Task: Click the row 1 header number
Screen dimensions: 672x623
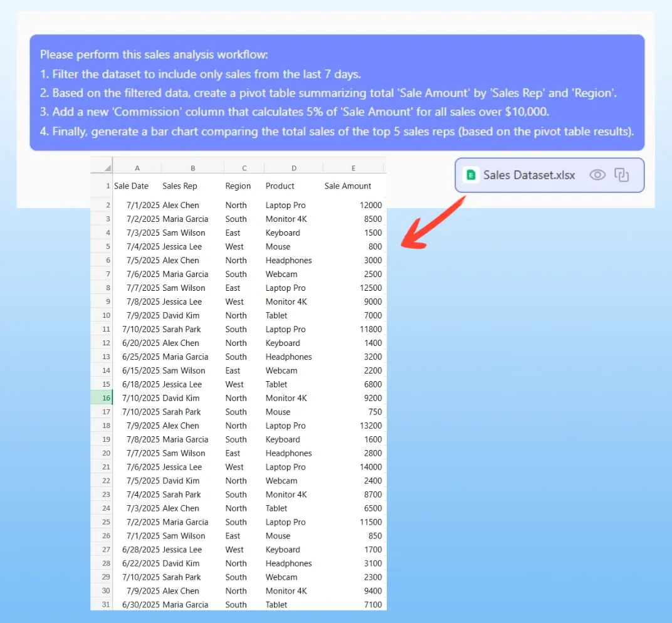Action: pos(107,186)
